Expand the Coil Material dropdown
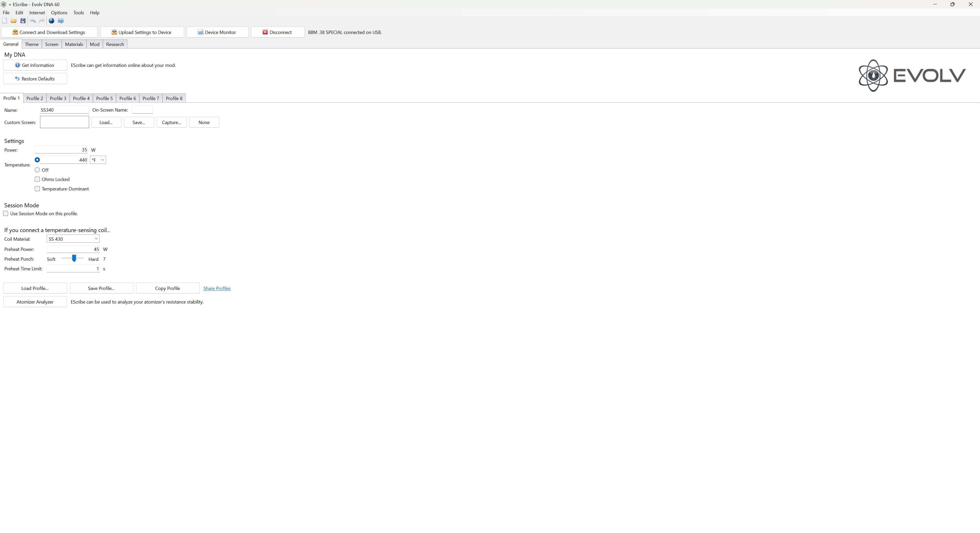 (73, 239)
